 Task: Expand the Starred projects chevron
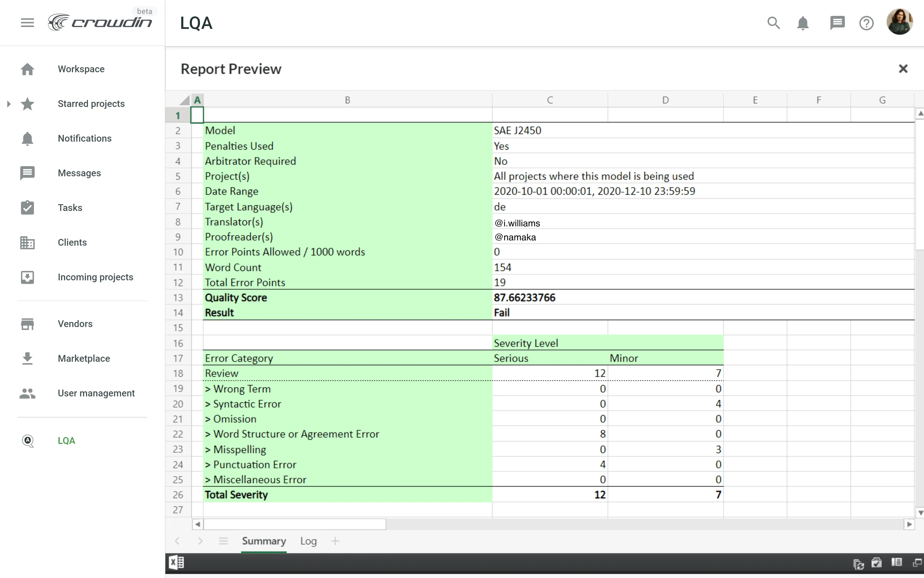(x=8, y=104)
